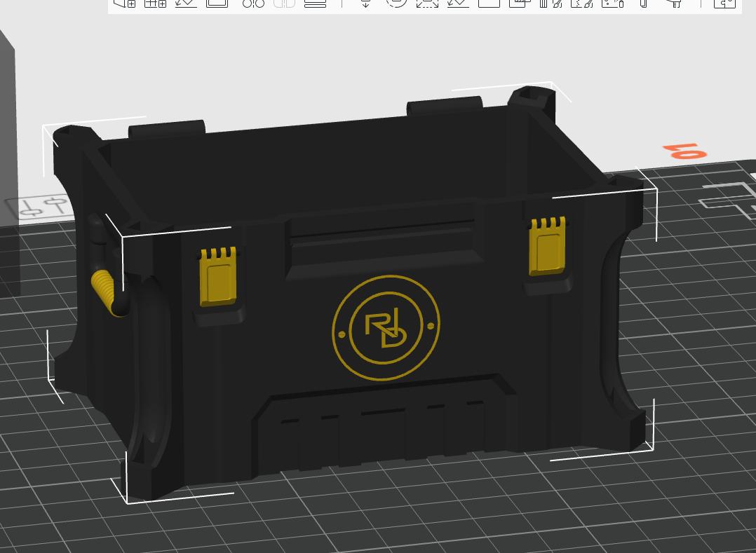Add a new object to the plate
Image resolution: width=756 pixels, height=553 pixels.
click(x=126, y=4)
